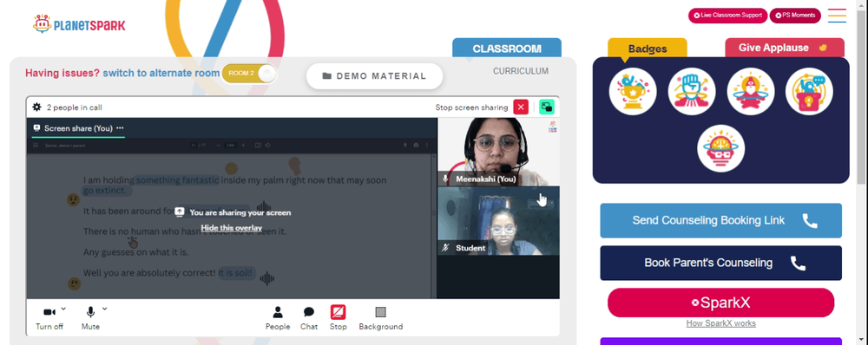Click the PlanetSpark logo

pos(79,24)
